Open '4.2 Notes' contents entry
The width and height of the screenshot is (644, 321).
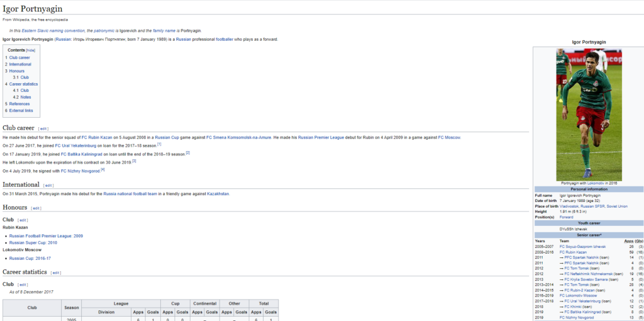[22, 98]
